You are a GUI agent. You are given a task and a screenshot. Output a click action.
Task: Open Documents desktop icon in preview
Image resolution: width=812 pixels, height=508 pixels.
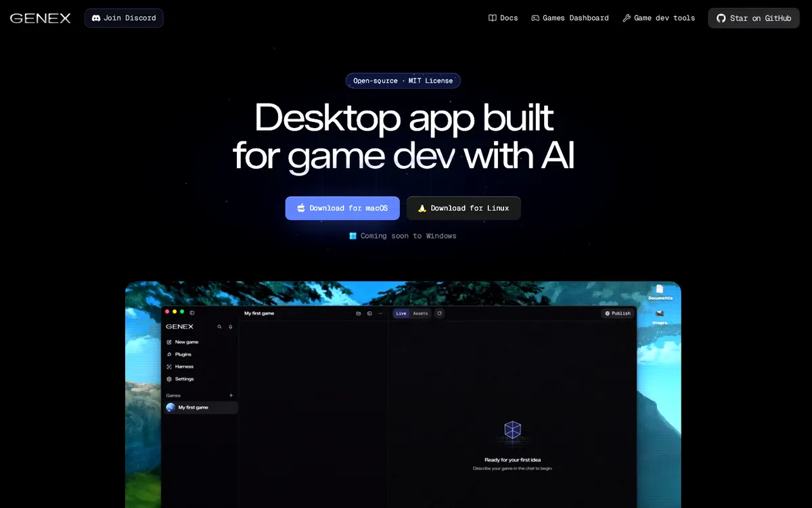click(x=660, y=293)
